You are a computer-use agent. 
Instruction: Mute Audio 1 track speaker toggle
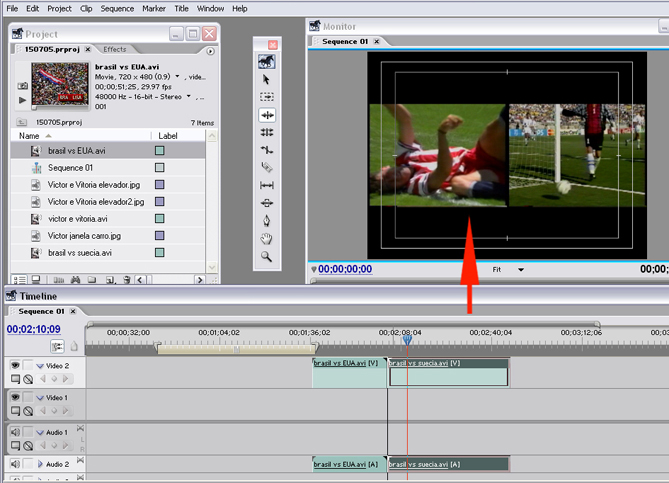pos(15,432)
